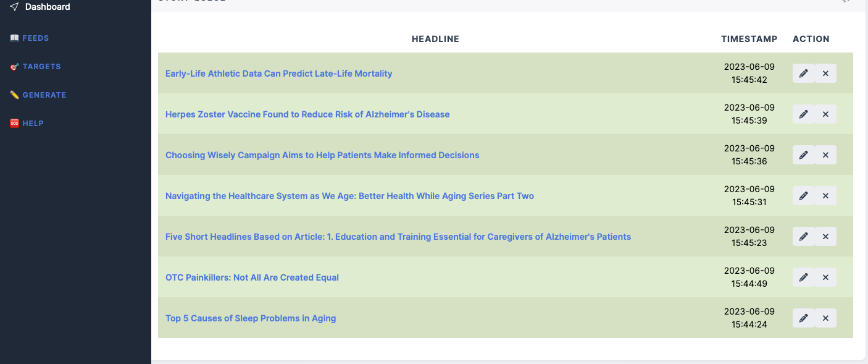The image size is (868, 364).
Task: Select the timestamp 2023-06-09 15:44:49
Action: tap(749, 277)
